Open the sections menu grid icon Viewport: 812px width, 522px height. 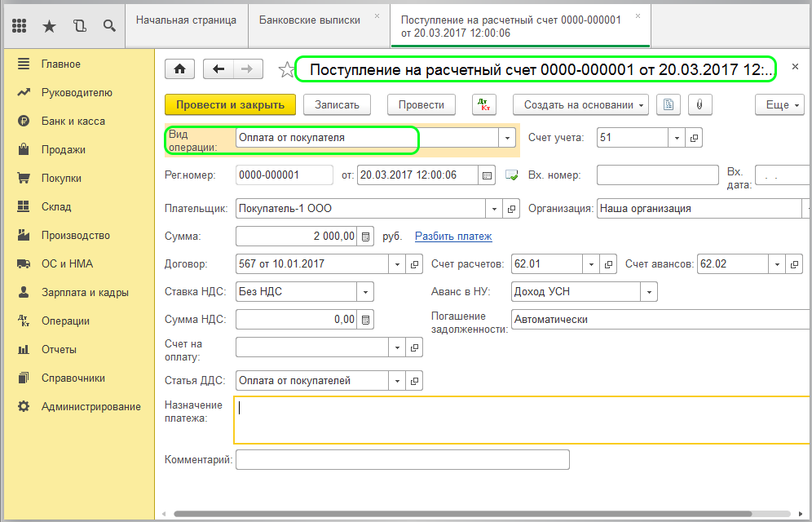tap(20, 26)
